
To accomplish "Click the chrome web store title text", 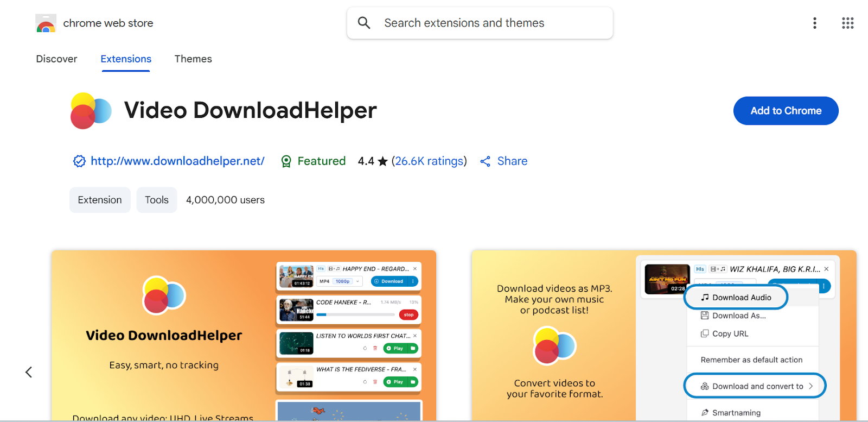I will 108,23.
